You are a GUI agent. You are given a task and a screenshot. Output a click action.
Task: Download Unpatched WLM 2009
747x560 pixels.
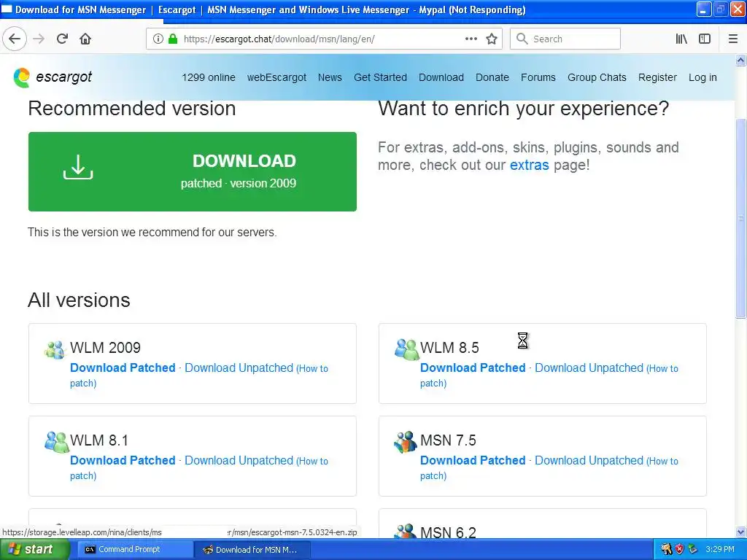point(239,367)
